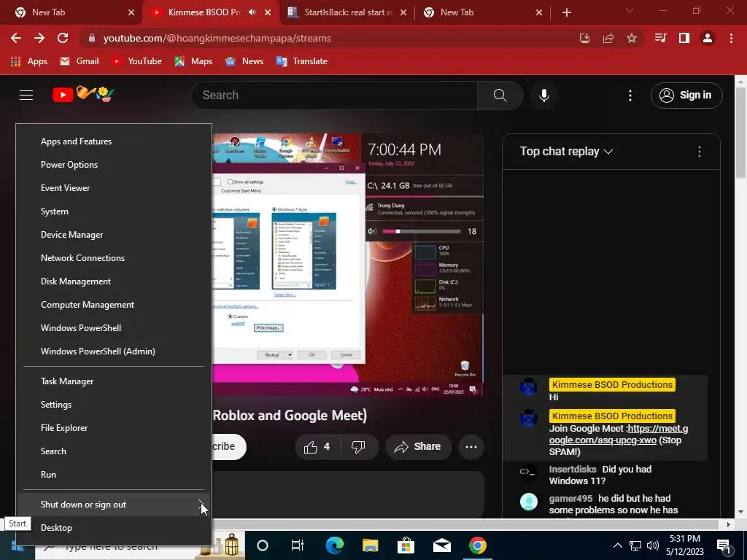The image size is (747, 560).
Task: Open Task View on the taskbar
Action: coord(298,545)
